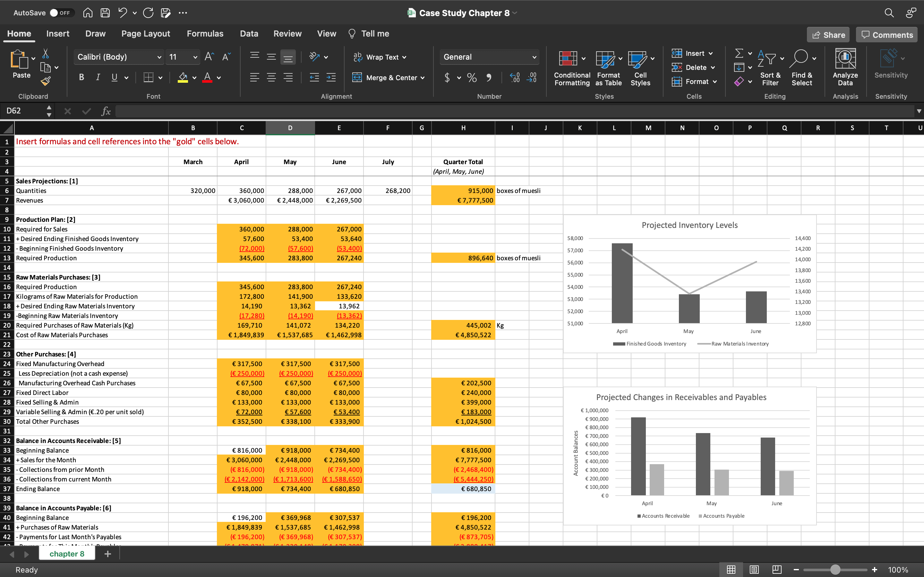924x577 pixels.
Task: Click the Increase Font Size icon
Action: point(209,57)
